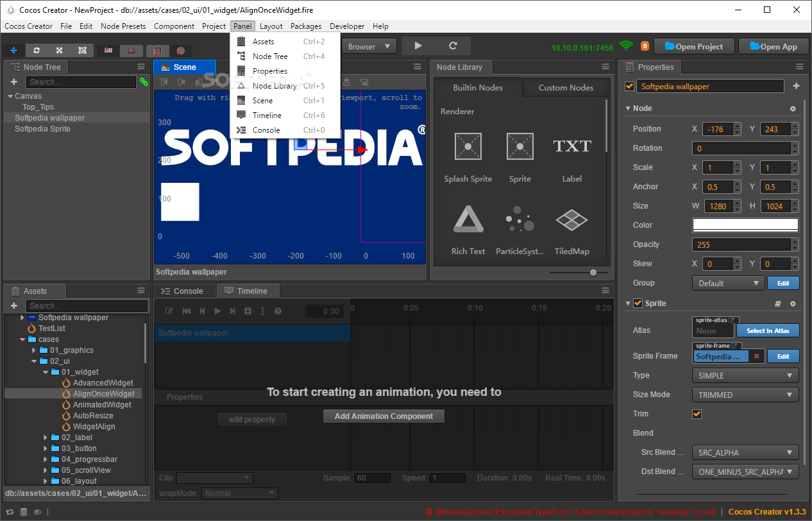Choose Console from the Panel menu
The image size is (812, 521).
(285, 130)
